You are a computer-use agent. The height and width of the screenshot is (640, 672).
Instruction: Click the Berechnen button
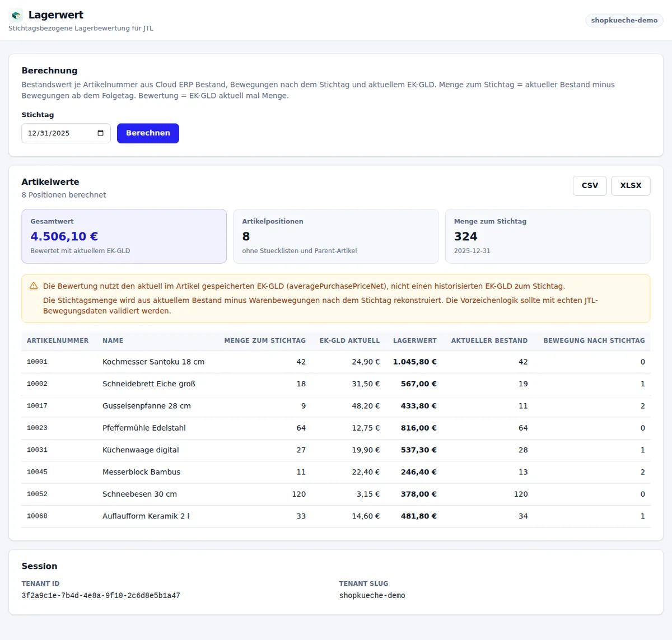pos(148,133)
